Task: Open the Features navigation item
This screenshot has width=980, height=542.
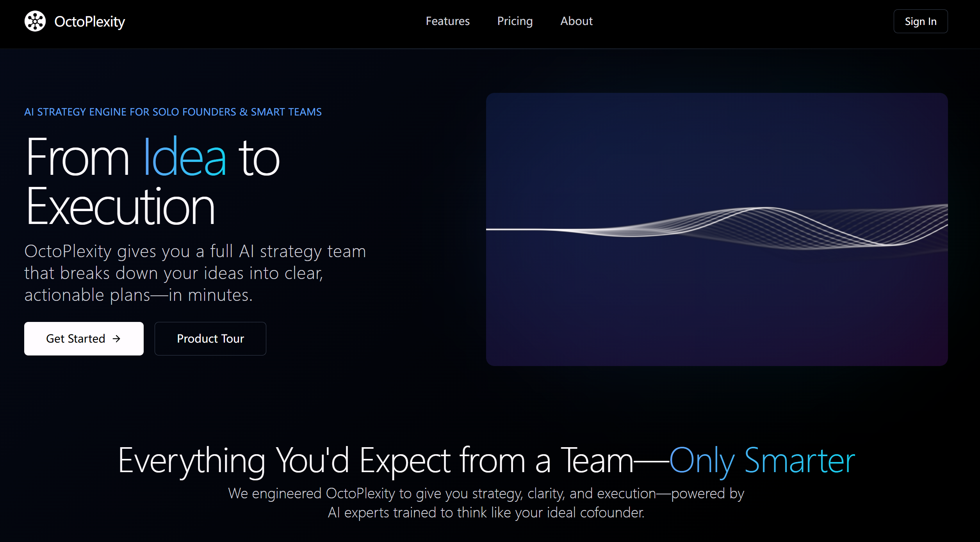Action: pos(447,21)
